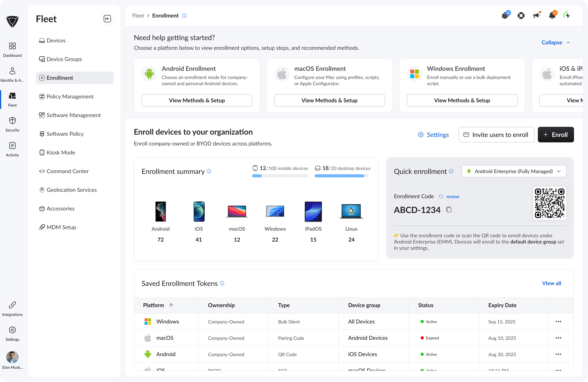Click renew enrollment code link

(x=453, y=196)
